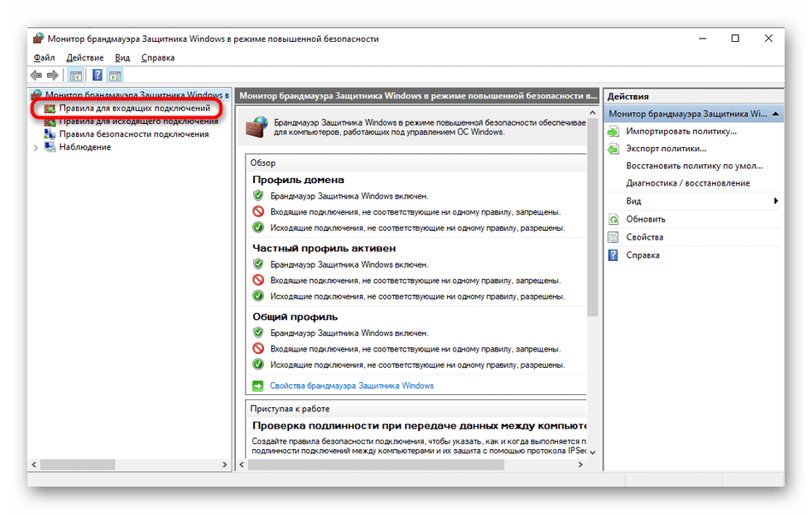Image resolution: width=812 pixels, height=514 pixels.
Task: Click the Приступая к работе section header
Action: pos(416,409)
